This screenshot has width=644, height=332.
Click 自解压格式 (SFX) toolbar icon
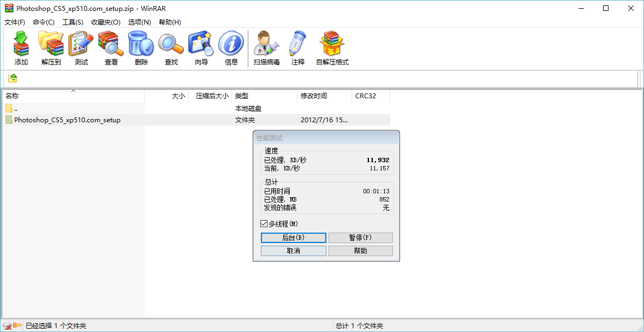[332, 49]
